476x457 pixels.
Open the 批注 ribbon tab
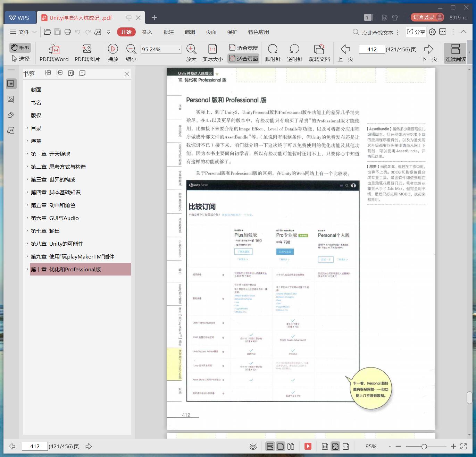(x=168, y=32)
